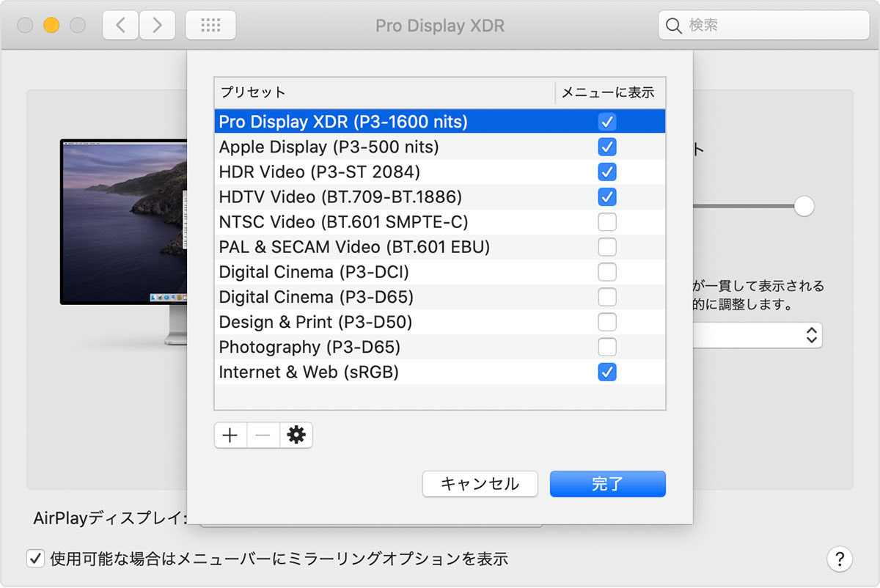This screenshot has height=588, width=880.
Task: Uncheck menu display for Pro Display XDR preset
Action: [x=607, y=122]
